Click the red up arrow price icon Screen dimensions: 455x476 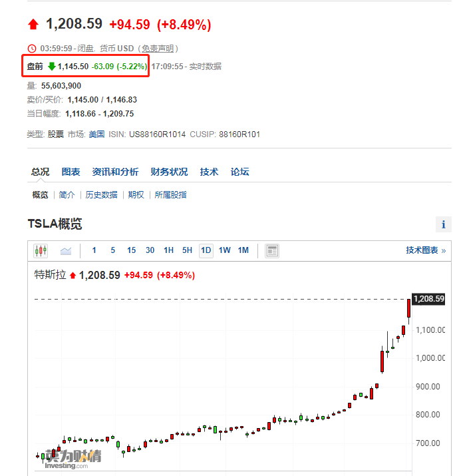point(33,24)
